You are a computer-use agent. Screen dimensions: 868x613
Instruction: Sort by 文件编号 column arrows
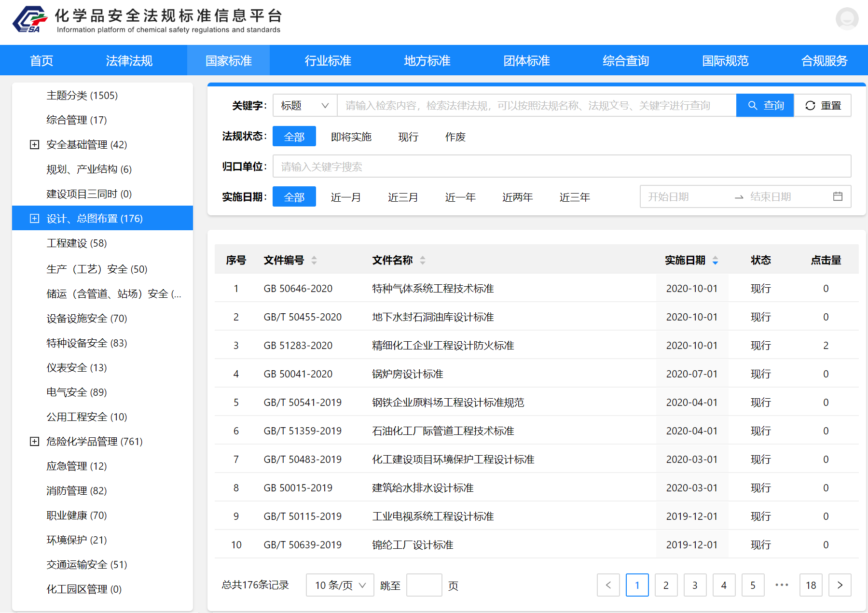314,261
